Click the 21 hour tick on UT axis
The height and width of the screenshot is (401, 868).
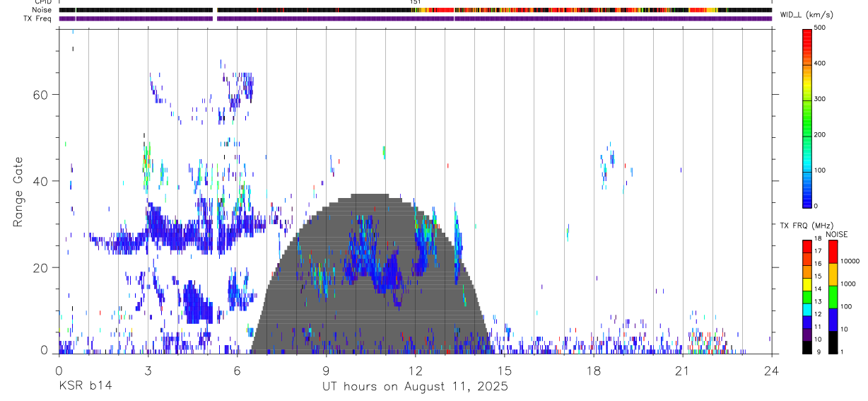click(682, 370)
